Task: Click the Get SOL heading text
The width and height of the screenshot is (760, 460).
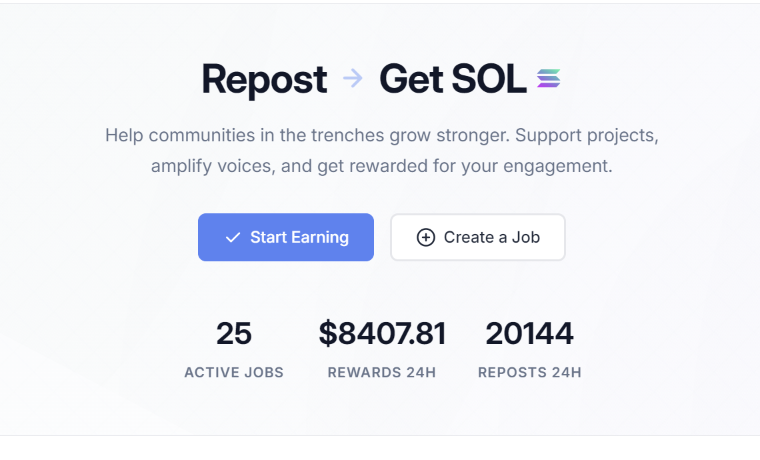Action: point(452,79)
